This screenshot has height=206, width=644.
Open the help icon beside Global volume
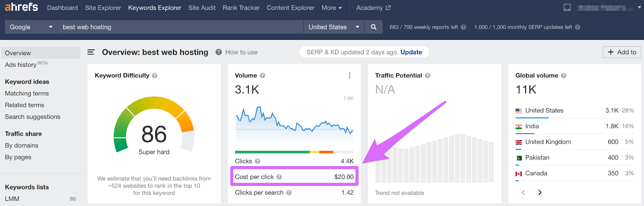pyautogui.click(x=563, y=76)
